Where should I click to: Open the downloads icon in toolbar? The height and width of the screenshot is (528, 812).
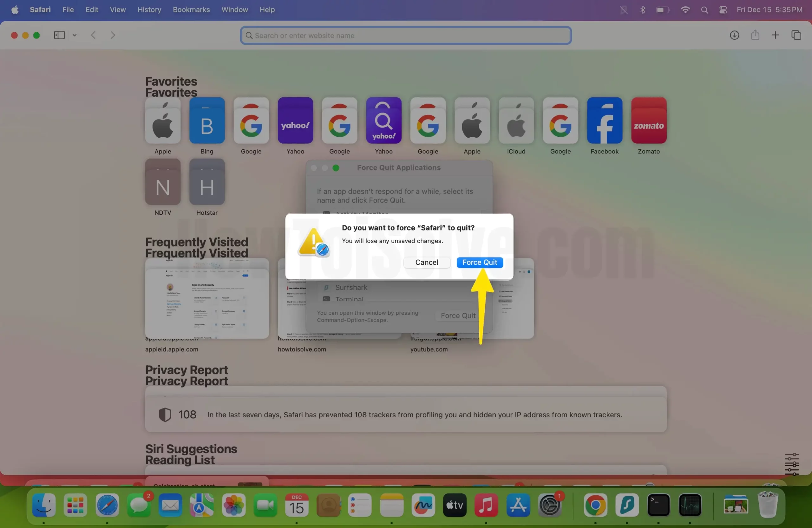click(x=734, y=35)
